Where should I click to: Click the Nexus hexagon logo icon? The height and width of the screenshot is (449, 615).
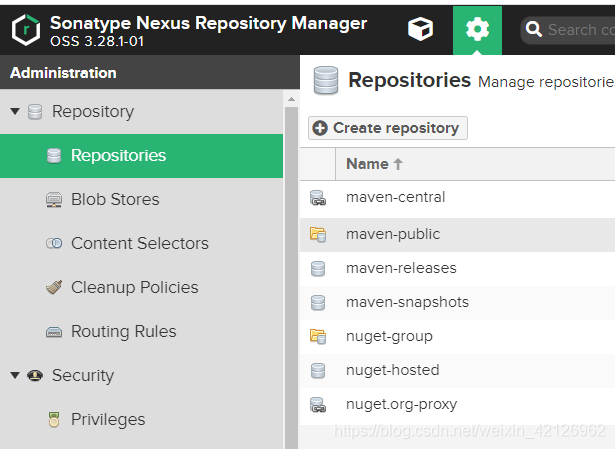coord(25,30)
